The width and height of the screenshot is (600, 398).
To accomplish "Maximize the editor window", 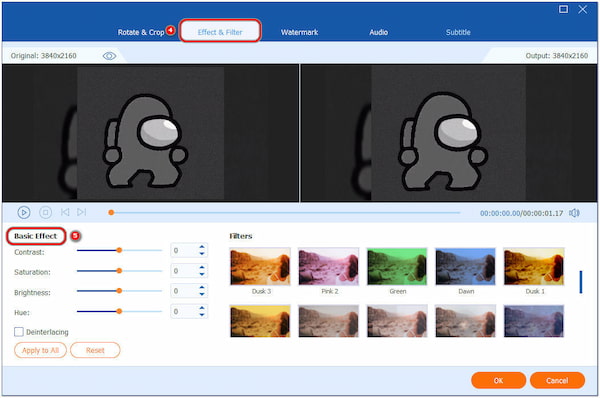I will (563, 9).
